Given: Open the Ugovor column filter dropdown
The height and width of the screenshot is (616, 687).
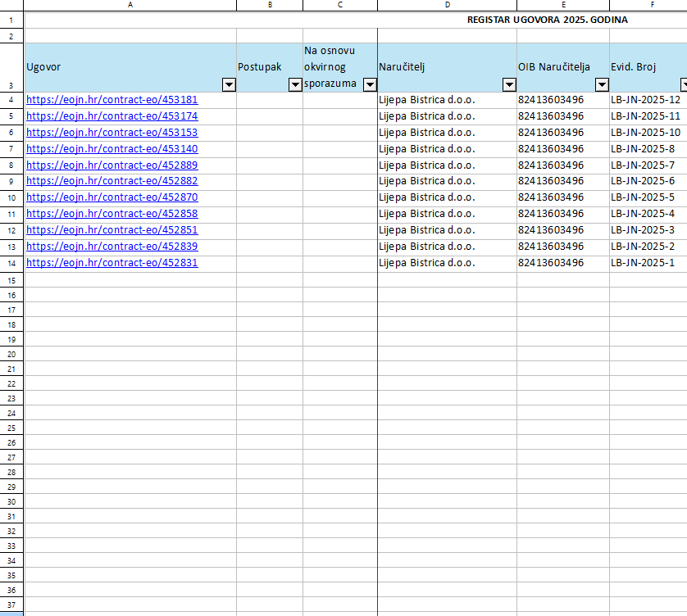Looking at the screenshot, I should [x=230, y=84].
